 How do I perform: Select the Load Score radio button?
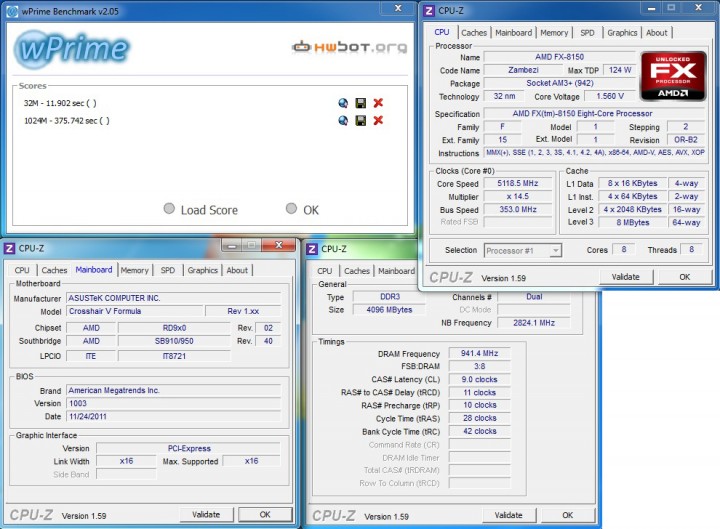point(169,208)
